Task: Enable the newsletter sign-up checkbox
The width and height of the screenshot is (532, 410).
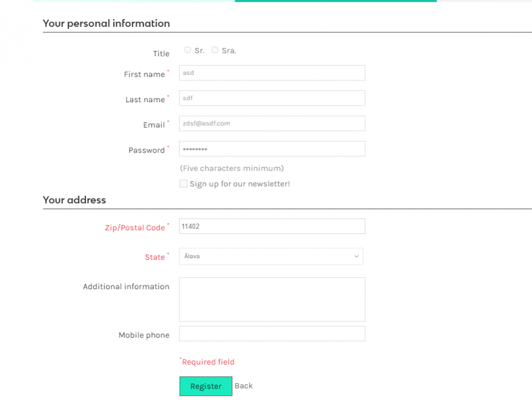Action: click(183, 184)
